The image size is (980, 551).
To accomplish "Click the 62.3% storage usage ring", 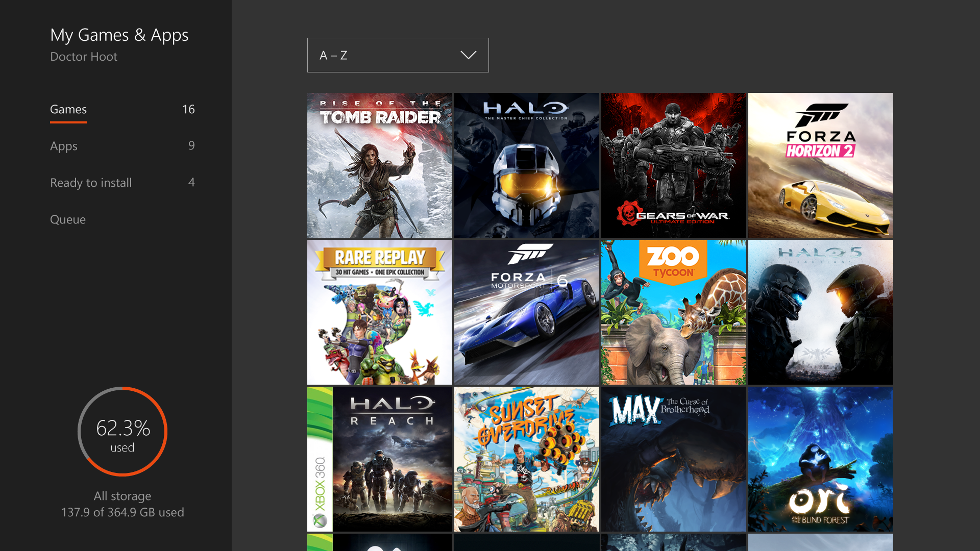I will point(122,431).
